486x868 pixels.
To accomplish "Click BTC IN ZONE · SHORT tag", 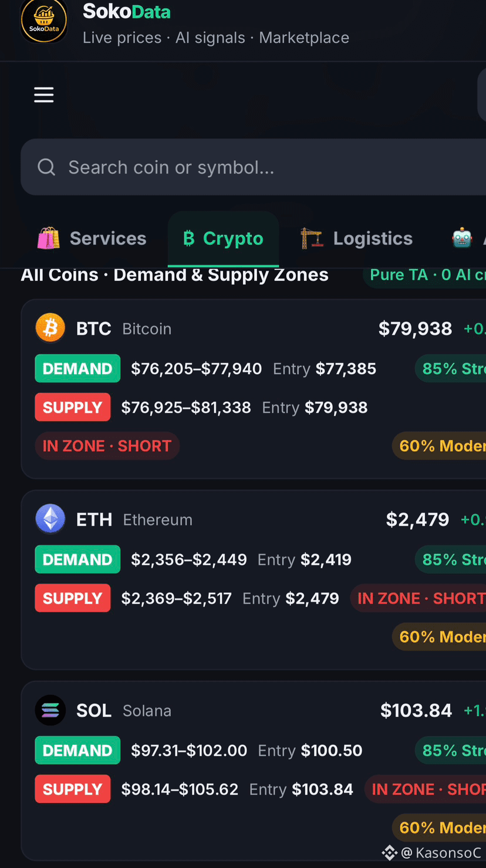I will [107, 446].
